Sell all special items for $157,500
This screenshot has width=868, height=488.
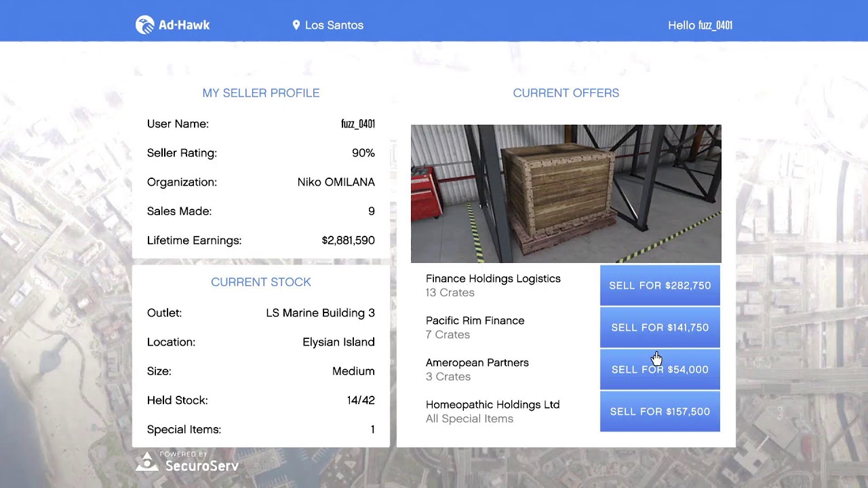pos(660,411)
